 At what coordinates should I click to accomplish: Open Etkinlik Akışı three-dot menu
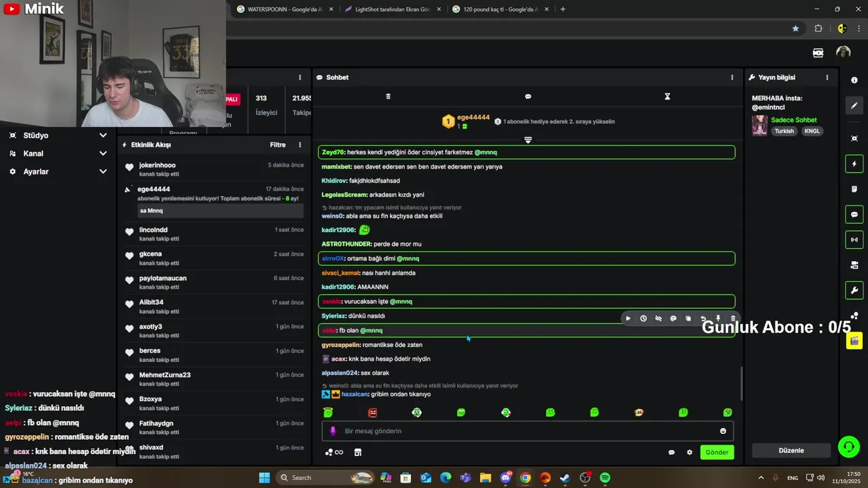pyautogui.click(x=300, y=144)
